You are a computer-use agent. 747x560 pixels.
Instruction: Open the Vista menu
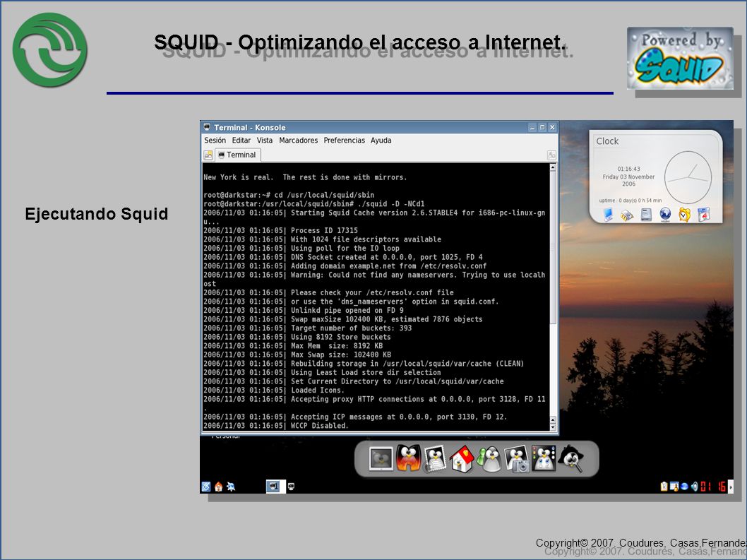[264, 140]
